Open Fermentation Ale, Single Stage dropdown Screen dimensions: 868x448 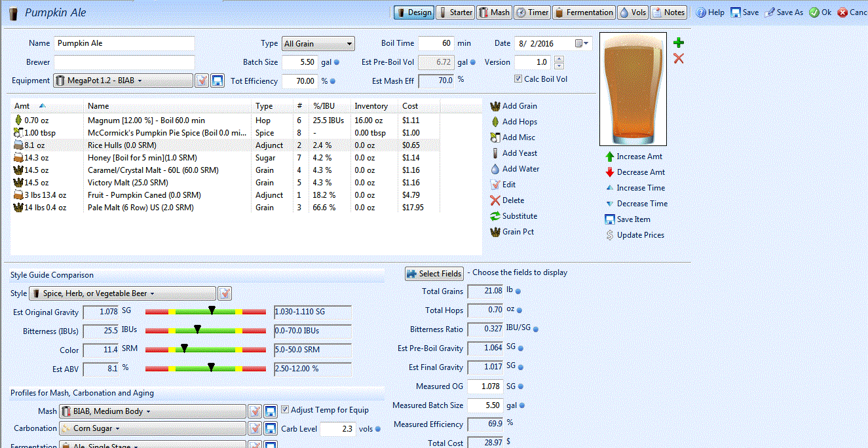152,445
